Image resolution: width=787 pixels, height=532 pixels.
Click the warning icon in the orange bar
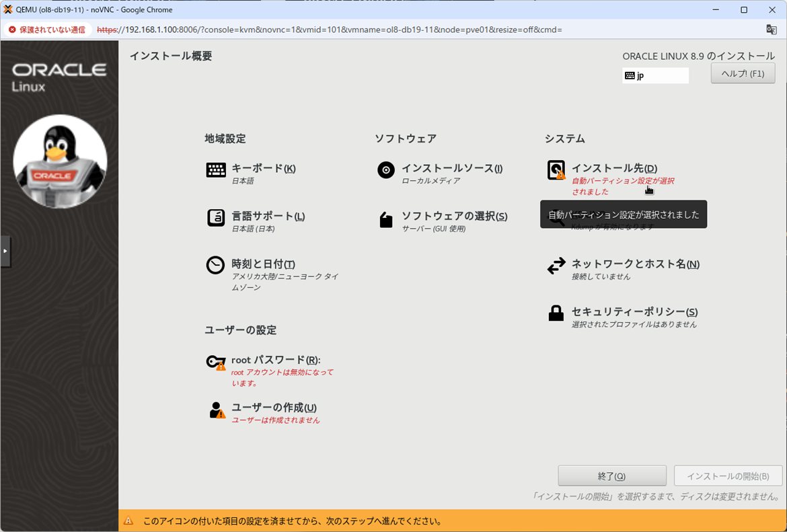tap(128, 521)
